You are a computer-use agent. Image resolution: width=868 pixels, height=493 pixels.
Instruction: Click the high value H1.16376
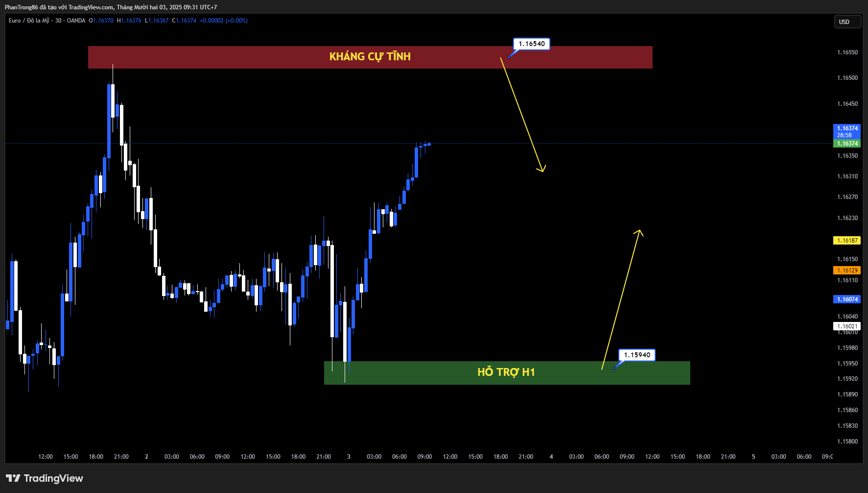[x=129, y=21]
